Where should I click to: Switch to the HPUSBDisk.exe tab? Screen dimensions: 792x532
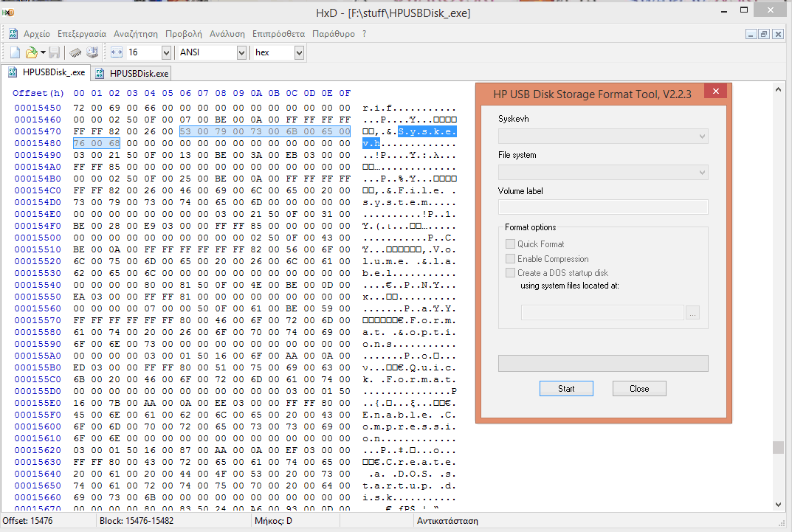[x=131, y=74]
